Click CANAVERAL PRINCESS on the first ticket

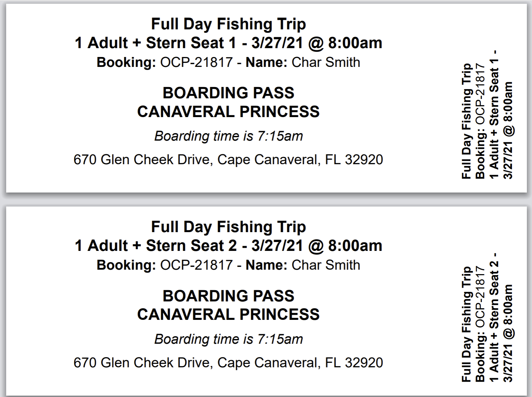click(x=228, y=112)
